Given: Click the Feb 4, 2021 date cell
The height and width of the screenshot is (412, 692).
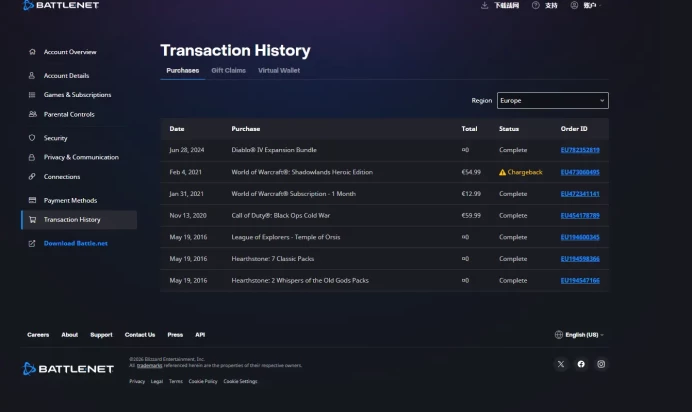Looking at the screenshot, I should (x=185, y=172).
